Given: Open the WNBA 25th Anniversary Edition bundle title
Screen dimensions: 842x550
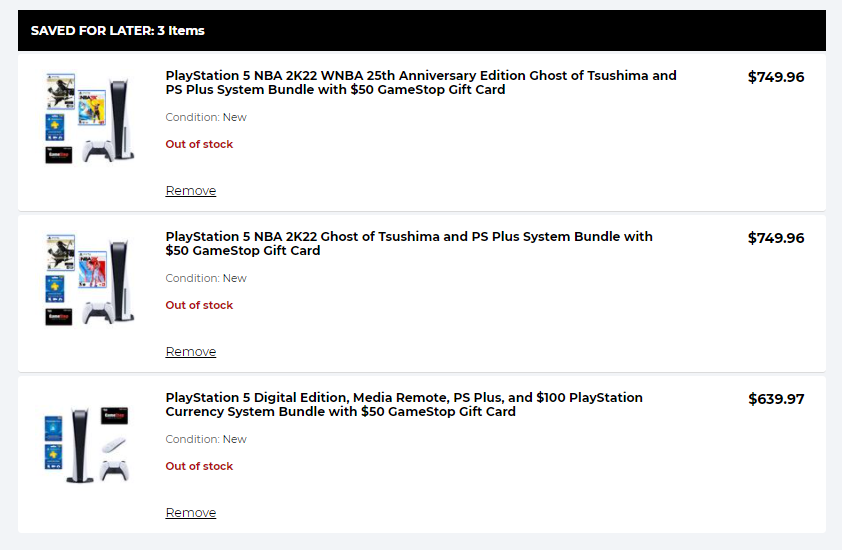Looking at the screenshot, I should [x=420, y=82].
